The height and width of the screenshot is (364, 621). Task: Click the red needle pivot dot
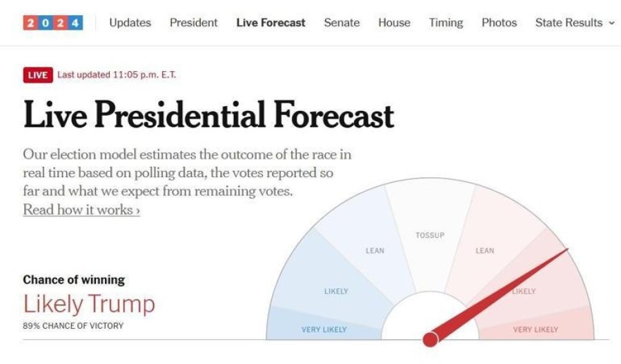tap(430, 339)
